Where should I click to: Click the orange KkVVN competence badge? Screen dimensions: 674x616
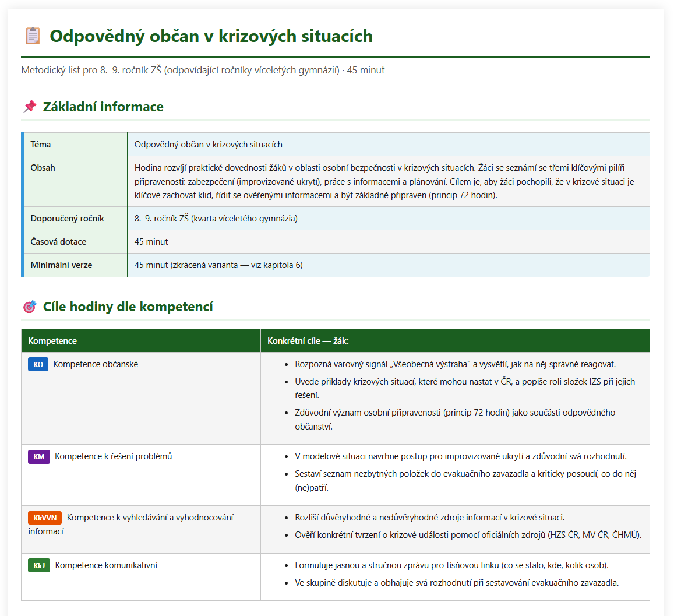(45, 518)
